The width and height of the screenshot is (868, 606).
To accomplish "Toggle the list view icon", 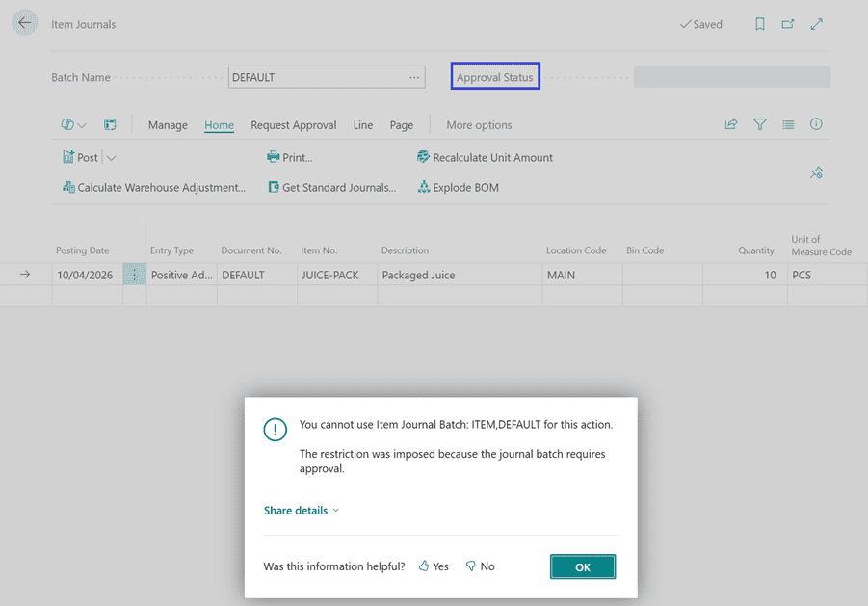I will click(x=788, y=124).
